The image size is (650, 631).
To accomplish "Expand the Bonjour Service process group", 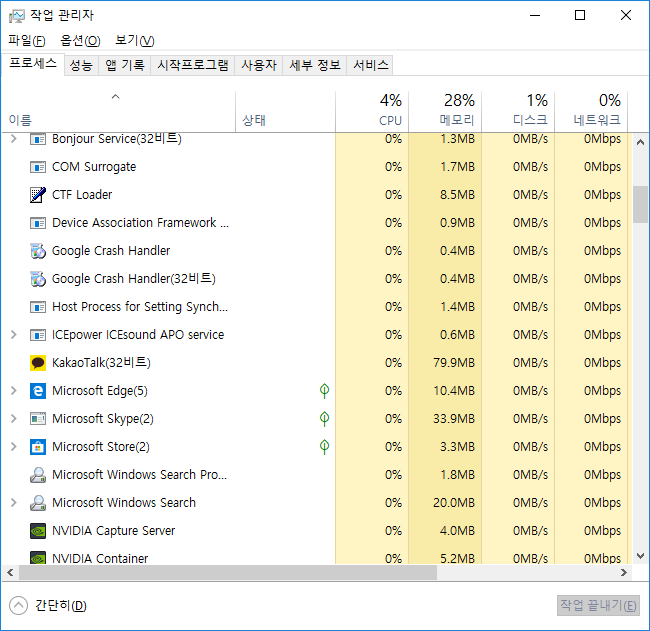I will click(14, 138).
